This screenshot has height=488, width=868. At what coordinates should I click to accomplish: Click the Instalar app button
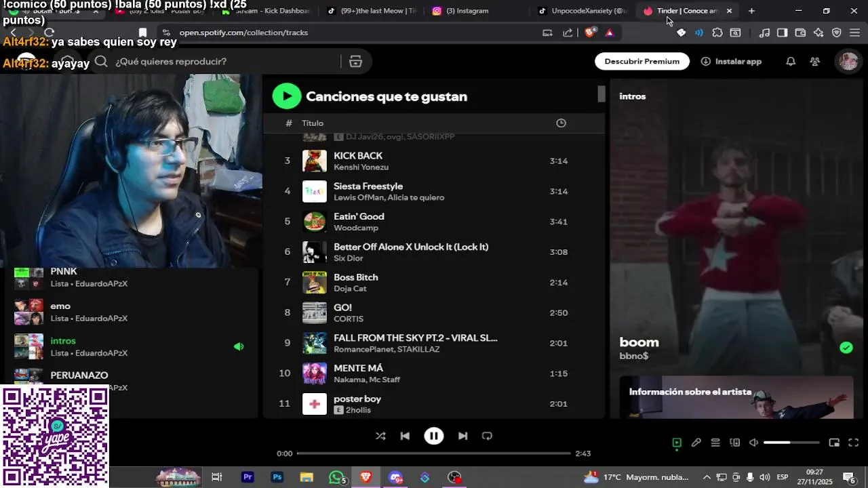(x=731, y=61)
